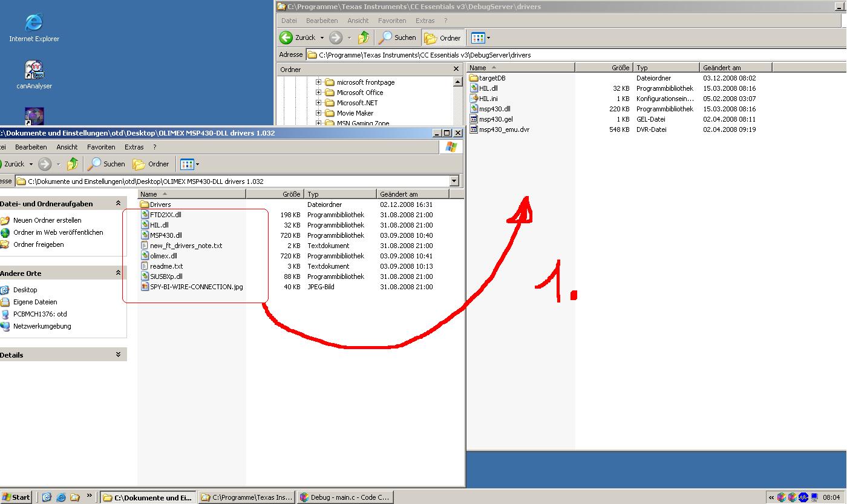Viewport: 847px width, 504px height.
Task: Select msp430.gel in drivers window
Action: pos(491,119)
